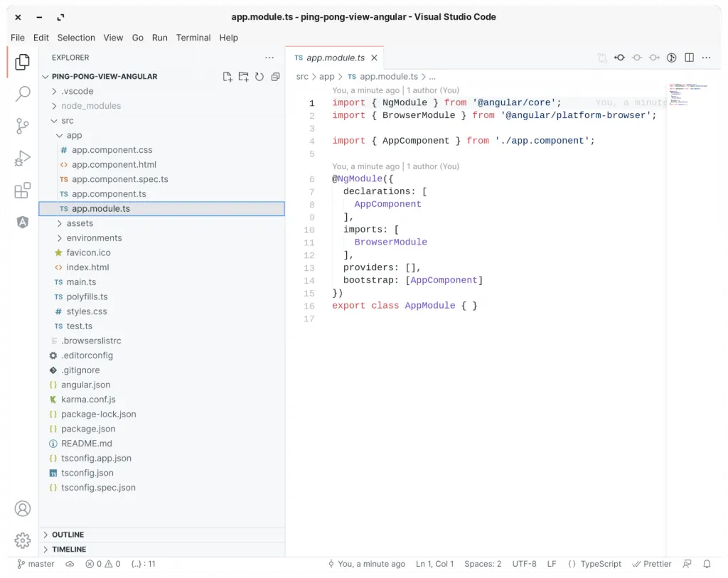Open app.component.html file
Viewport: 728px width, 578px height.
coord(161,164)
